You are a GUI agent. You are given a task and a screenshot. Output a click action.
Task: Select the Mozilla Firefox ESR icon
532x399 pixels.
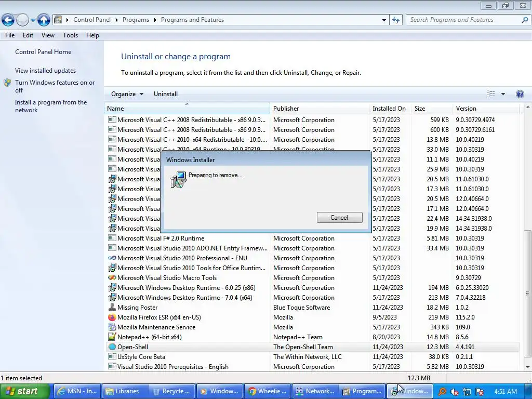point(112,317)
